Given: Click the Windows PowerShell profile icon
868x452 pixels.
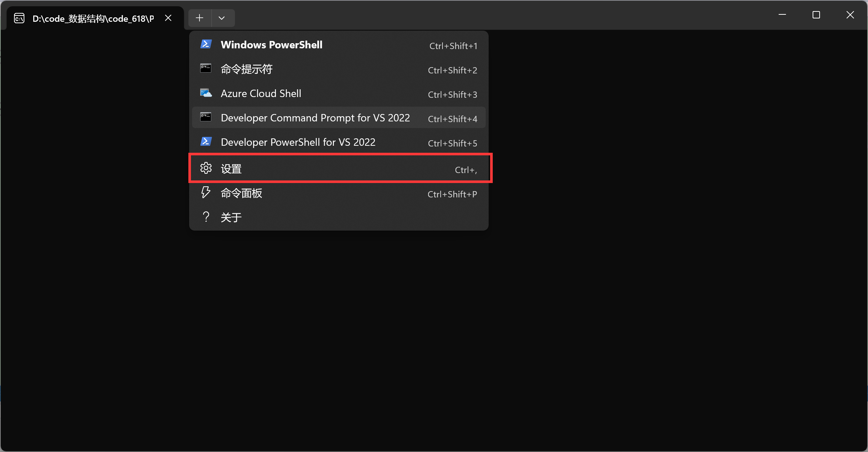Looking at the screenshot, I should point(206,44).
